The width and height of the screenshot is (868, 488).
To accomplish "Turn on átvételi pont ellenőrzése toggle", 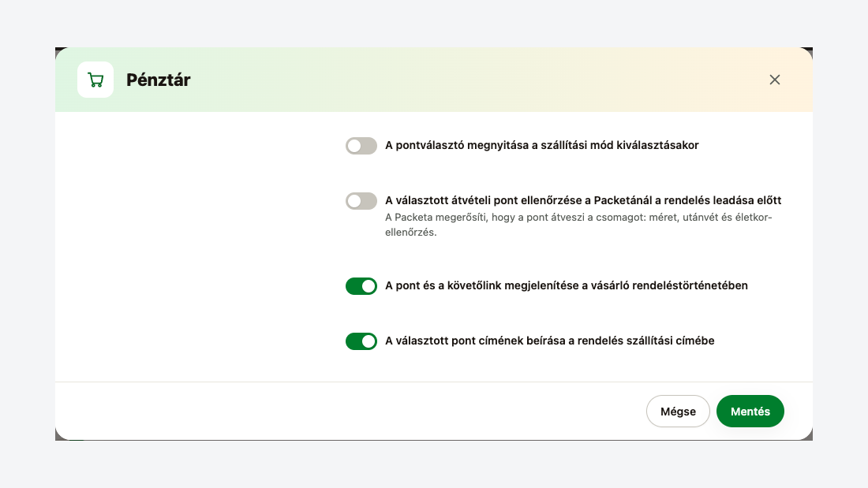I will (x=361, y=201).
